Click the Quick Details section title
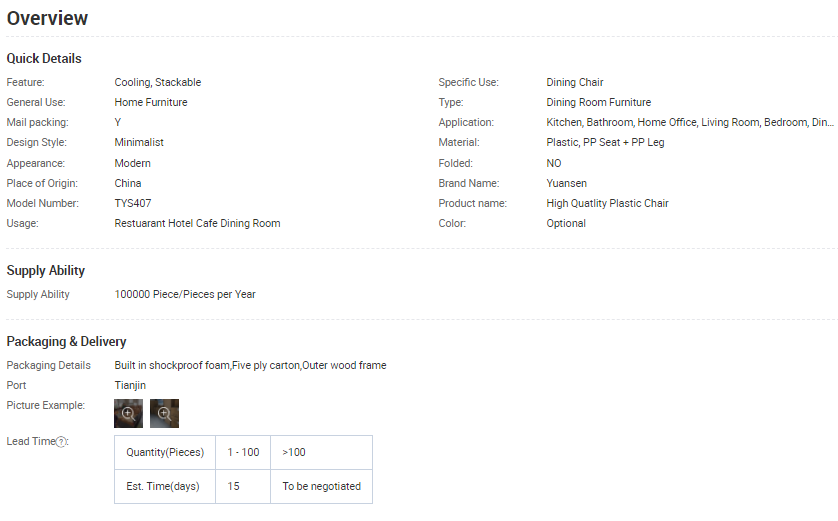The image size is (838, 521). coord(44,58)
